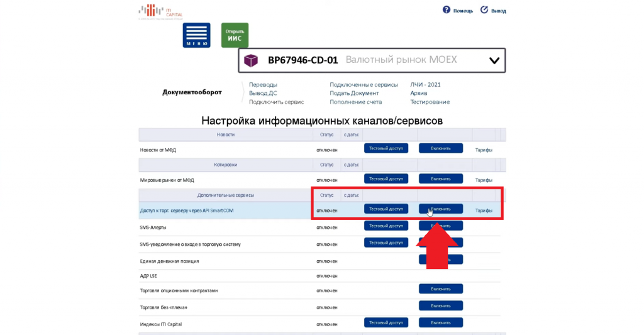Click the Котировки section header

pos(226,165)
